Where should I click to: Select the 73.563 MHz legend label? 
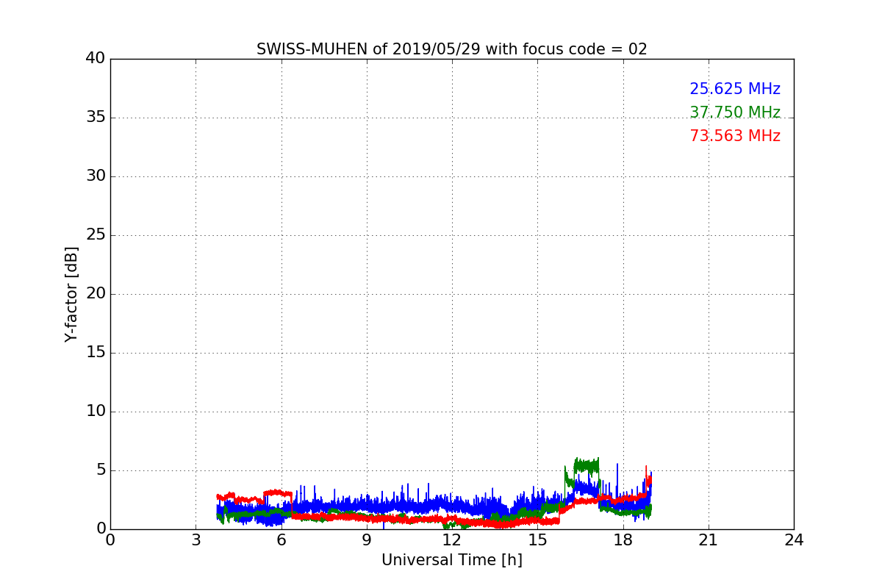click(734, 136)
